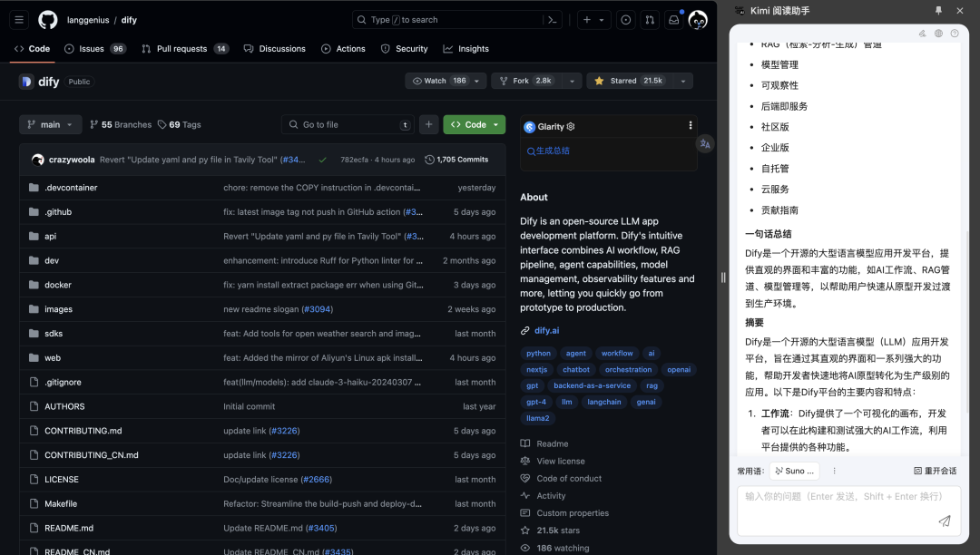Select the langchain topic tag
This screenshot has height=555, width=980.
(604, 402)
